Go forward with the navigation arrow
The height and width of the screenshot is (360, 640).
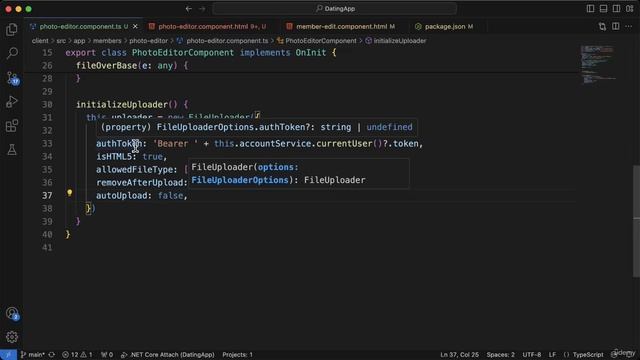click(x=202, y=9)
